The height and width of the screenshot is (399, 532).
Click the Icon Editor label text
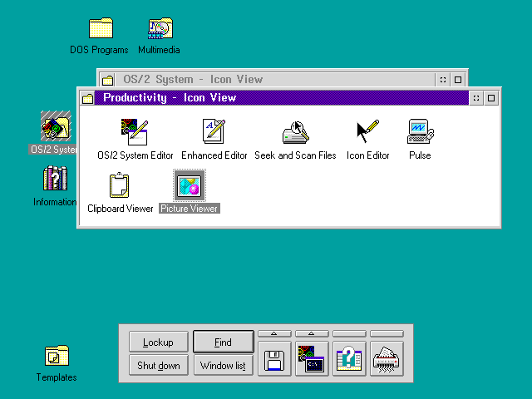[367, 155]
